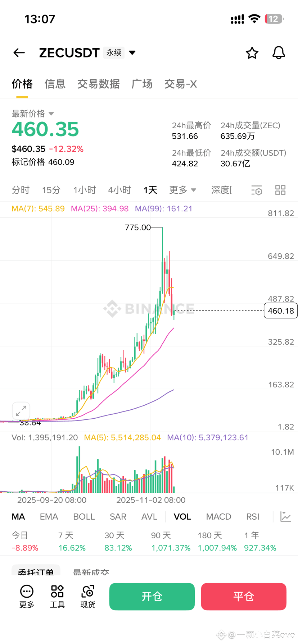Select the 15分 chart interval
298x644 pixels.
51,190
